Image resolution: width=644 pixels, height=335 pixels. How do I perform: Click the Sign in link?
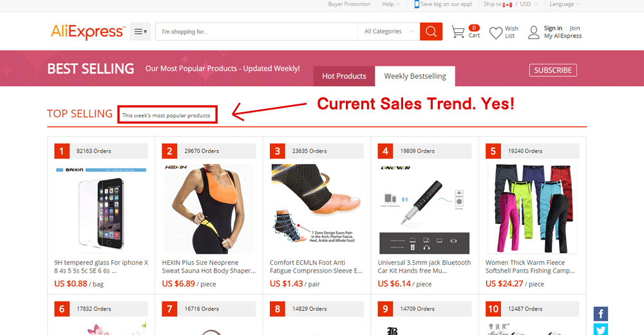pyautogui.click(x=553, y=28)
